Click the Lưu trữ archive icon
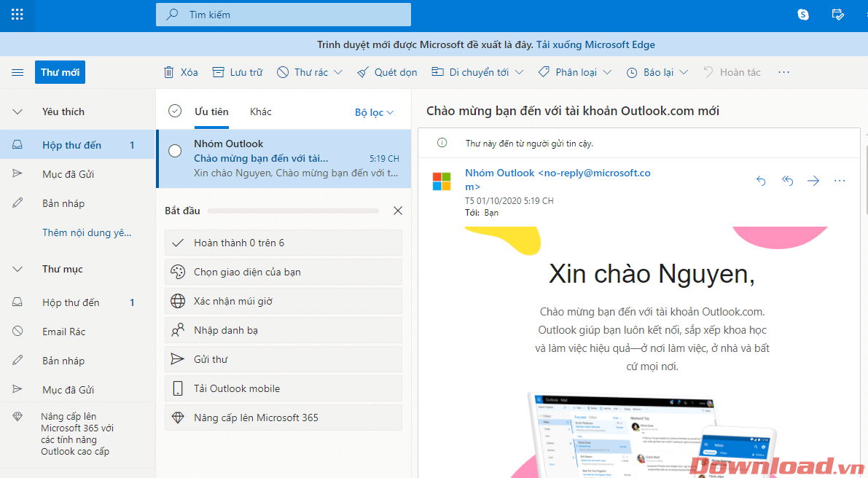The height and width of the screenshot is (478, 868). [x=219, y=72]
